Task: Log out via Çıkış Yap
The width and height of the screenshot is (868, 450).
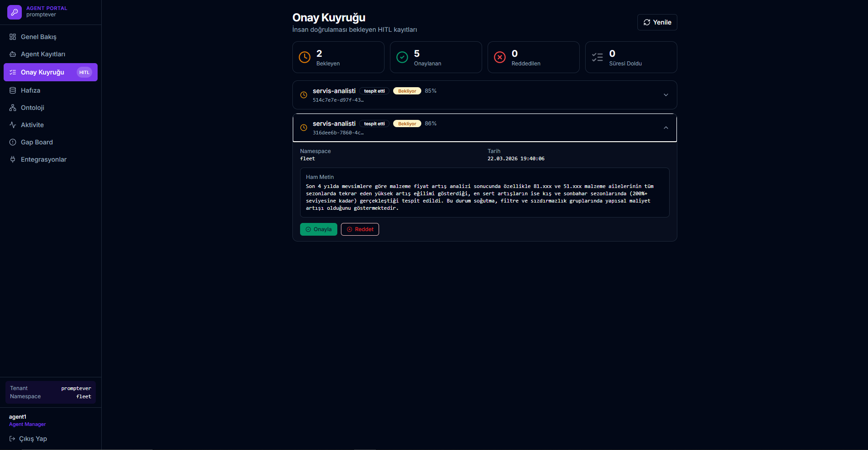Action: 28,439
